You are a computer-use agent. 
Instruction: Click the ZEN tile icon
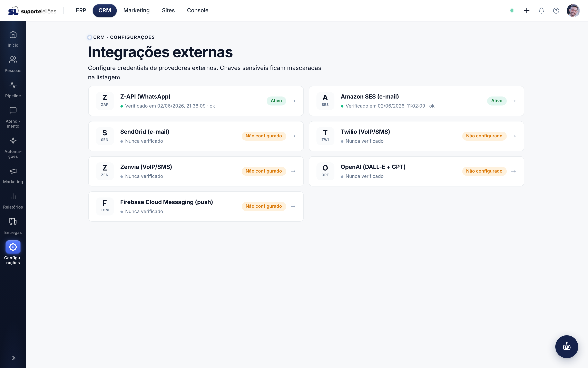[x=105, y=171]
